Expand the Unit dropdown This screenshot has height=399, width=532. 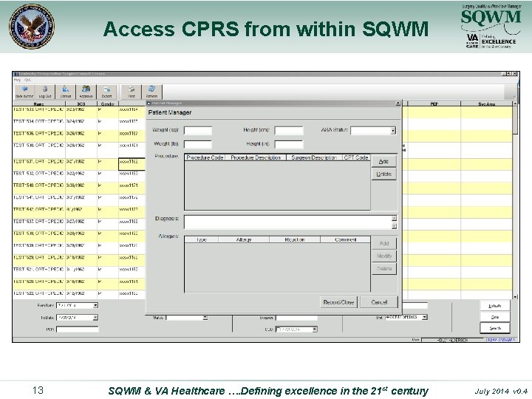click(x=424, y=317)
